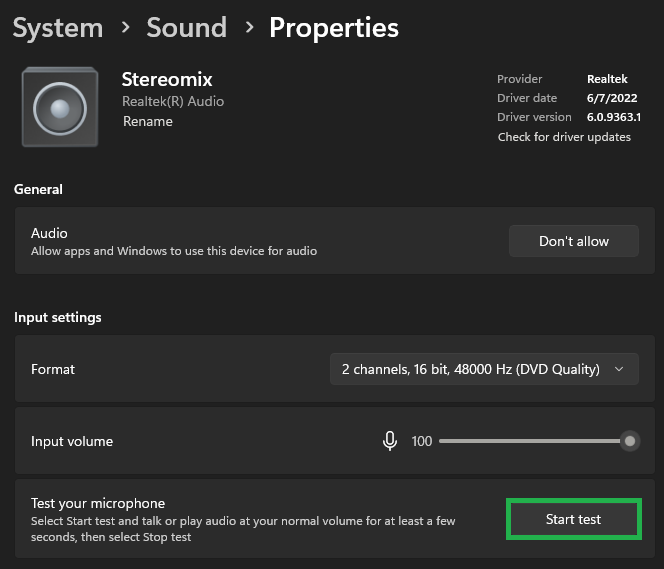
Task: Start the microphone test
Action: [573, 519]
